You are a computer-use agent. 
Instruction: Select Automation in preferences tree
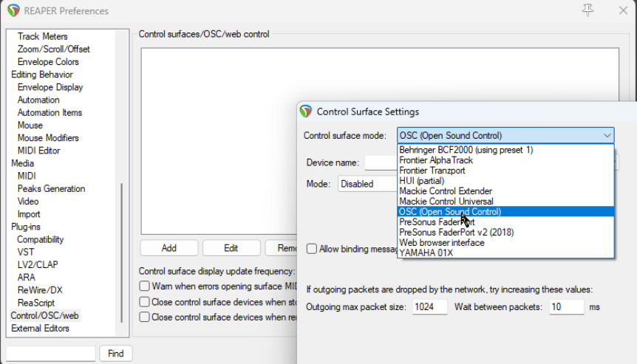(x=38, y=100)
